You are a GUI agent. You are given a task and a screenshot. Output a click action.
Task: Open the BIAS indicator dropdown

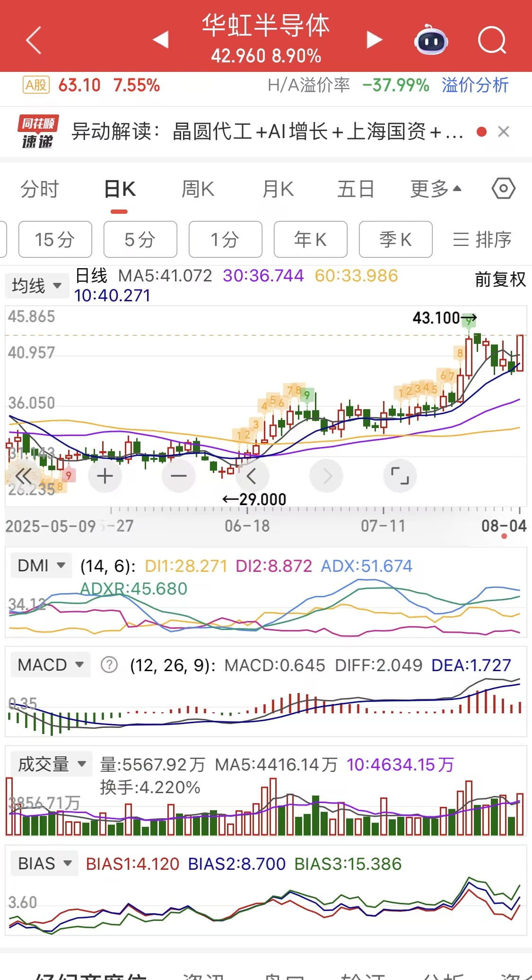click(x=45, y=863)
